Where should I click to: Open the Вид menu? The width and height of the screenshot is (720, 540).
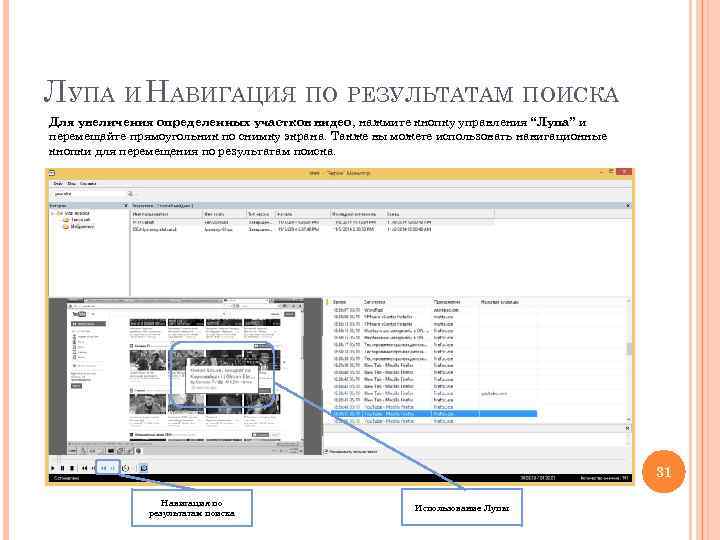(72, 184)
